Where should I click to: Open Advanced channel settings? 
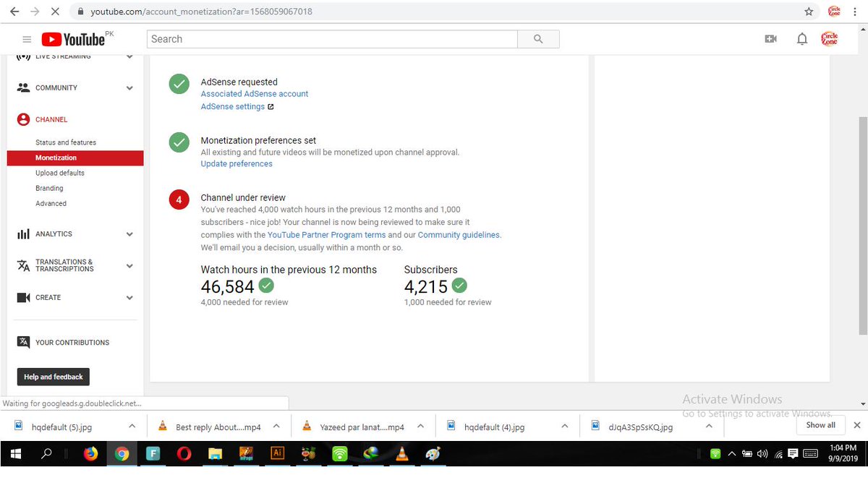(x=51, y=203)
